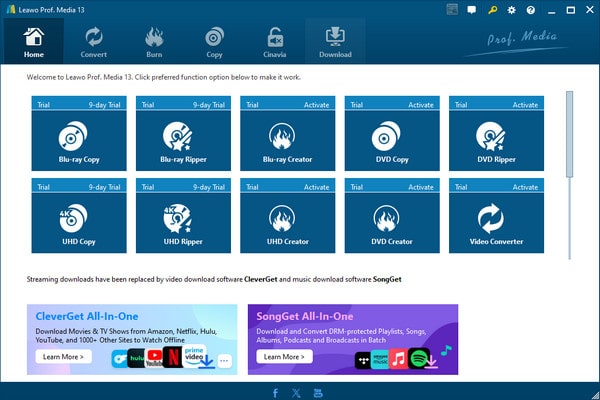Click 9-day Trial on Blu-ray Copy tile
The image size is (600, 400).
click(104, 105)
